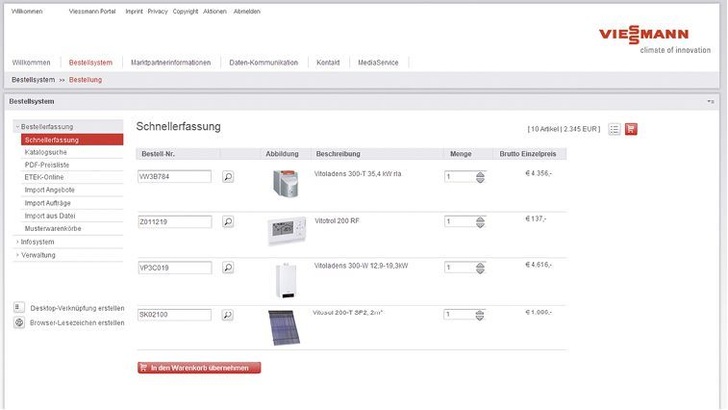The width and height of the screenshot is (728, 410).
Task: Click the Brutto Einzelpreis column header
Action: 528,154
